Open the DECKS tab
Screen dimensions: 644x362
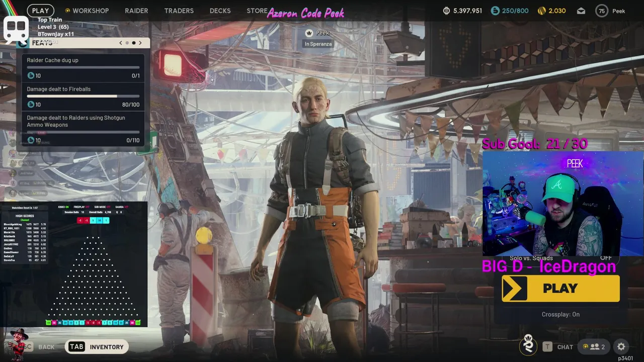(220, 11)
